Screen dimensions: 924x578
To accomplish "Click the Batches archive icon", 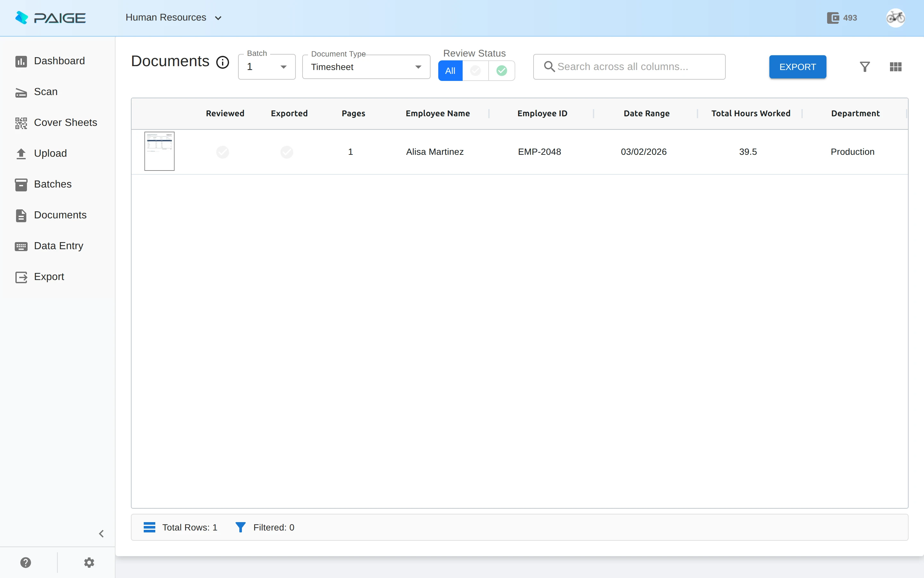I will [x=21, y=185].
